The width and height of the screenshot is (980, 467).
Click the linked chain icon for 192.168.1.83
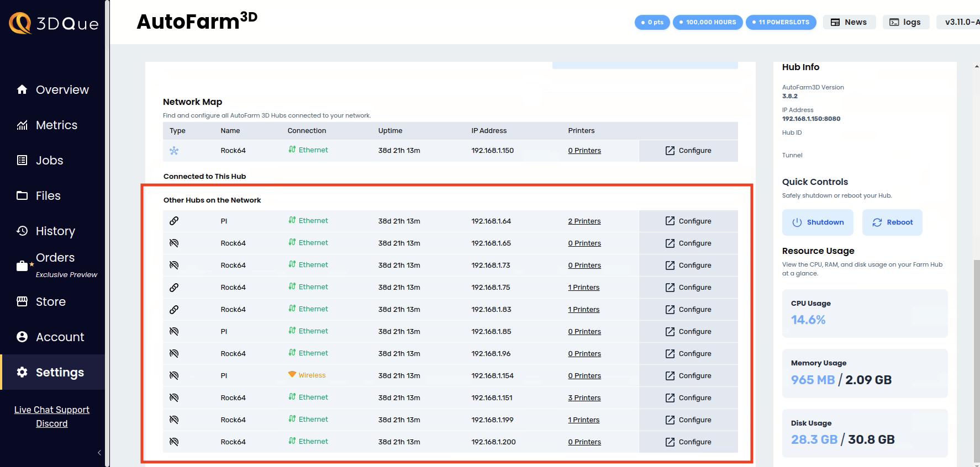pos(174,310)
